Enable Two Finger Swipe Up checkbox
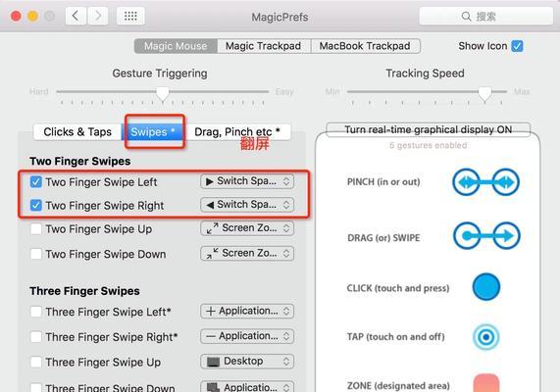Viewport: 560px width, 392px height. (35, 228)
